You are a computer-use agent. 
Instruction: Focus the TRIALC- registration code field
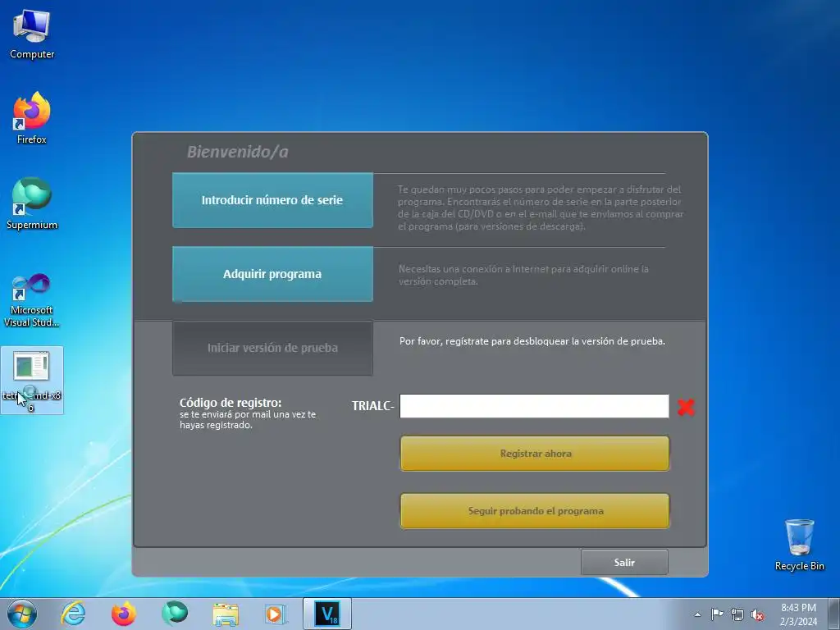(x=534, y=406)
